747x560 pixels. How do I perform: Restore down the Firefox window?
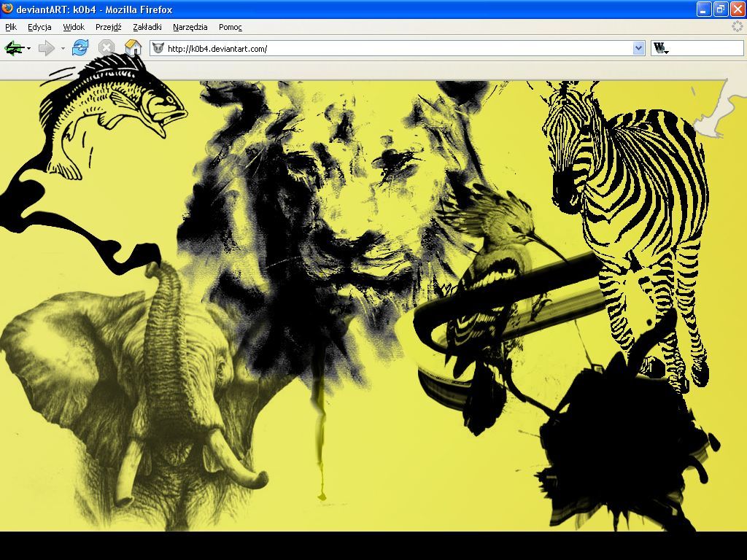click(720, 9)
